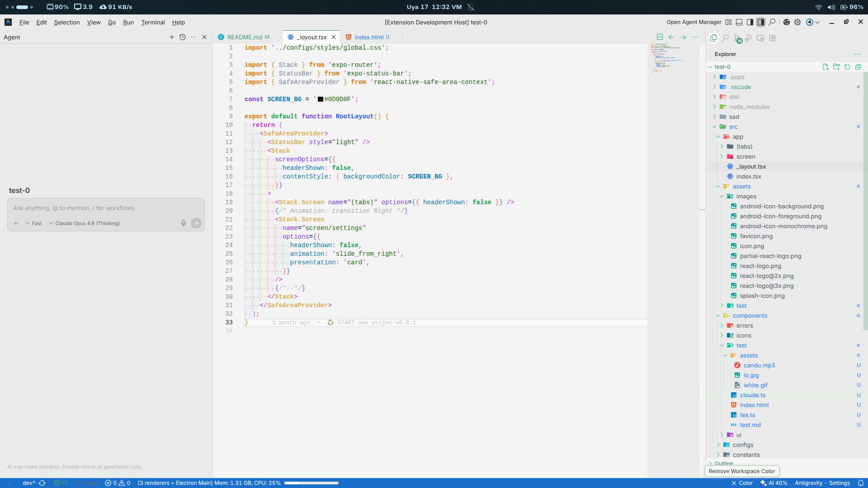
Task: Toggle the primary side bar layout button
Action: click(750, 22)
